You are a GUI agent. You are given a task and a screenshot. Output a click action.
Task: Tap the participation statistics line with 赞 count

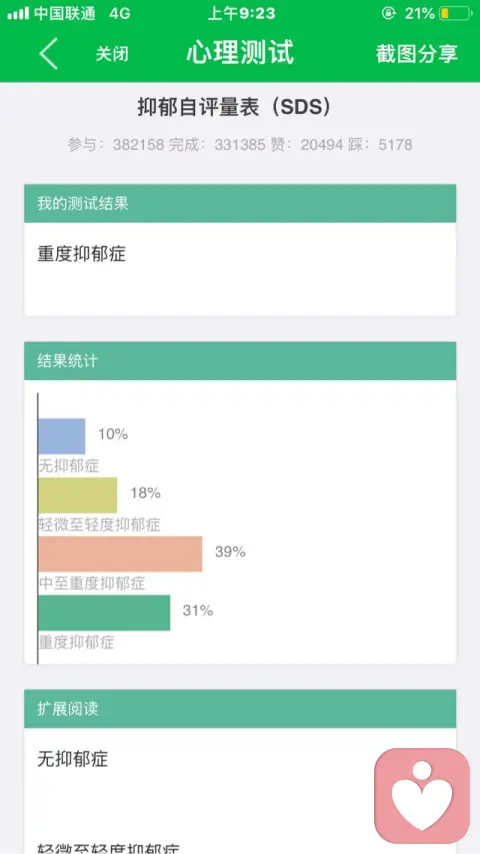pyautogui.click(x=240, y=144)
